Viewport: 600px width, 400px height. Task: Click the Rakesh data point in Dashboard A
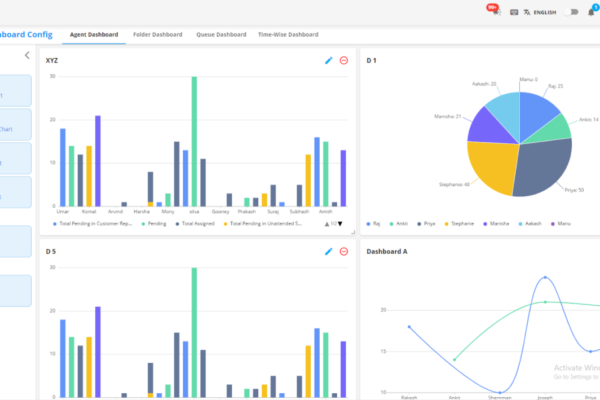[x=409, y=327]
